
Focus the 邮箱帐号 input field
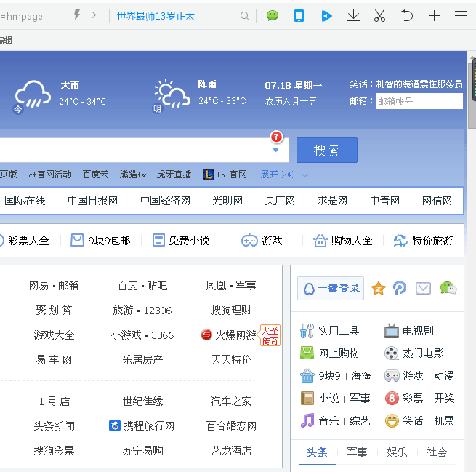pos(419,101)
